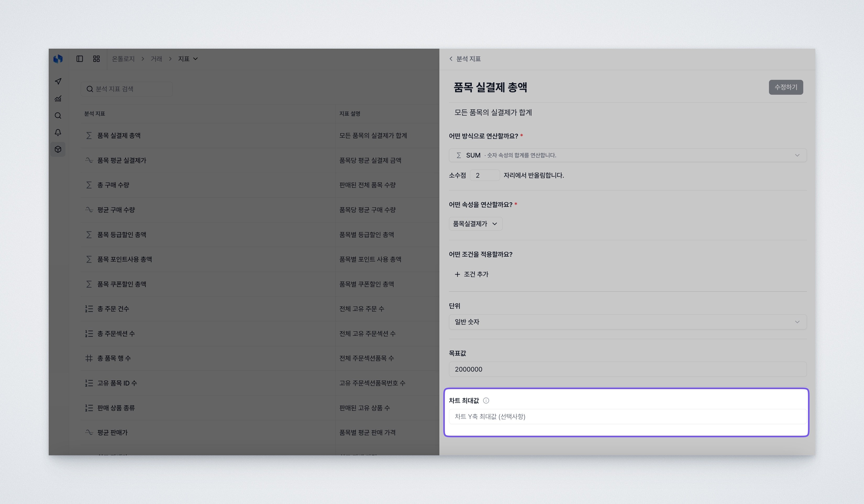The width and height of the screenshot is (864, 504).
Task: Click the 수정하기 edit button
Action: coord(786,87)
